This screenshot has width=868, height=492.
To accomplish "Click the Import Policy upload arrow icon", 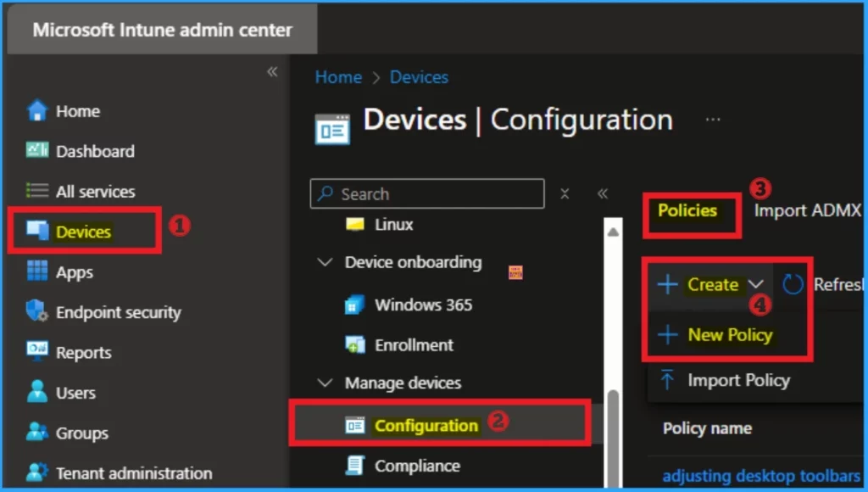I will click(x=668, y=380).
